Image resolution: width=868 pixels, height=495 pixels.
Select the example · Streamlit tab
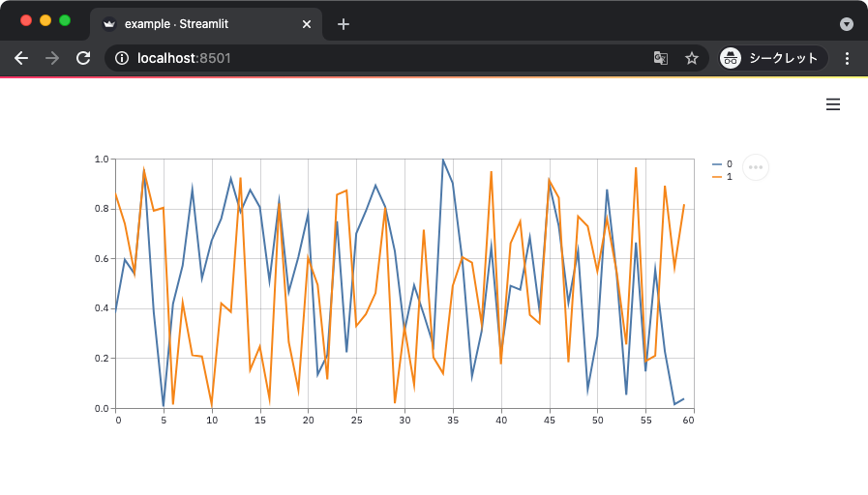206,24
